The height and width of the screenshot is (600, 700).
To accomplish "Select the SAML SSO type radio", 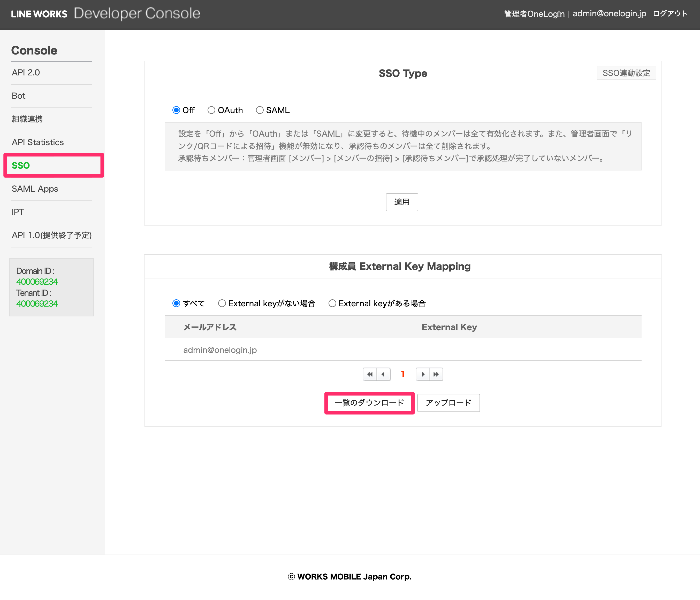I will point(260,110).
